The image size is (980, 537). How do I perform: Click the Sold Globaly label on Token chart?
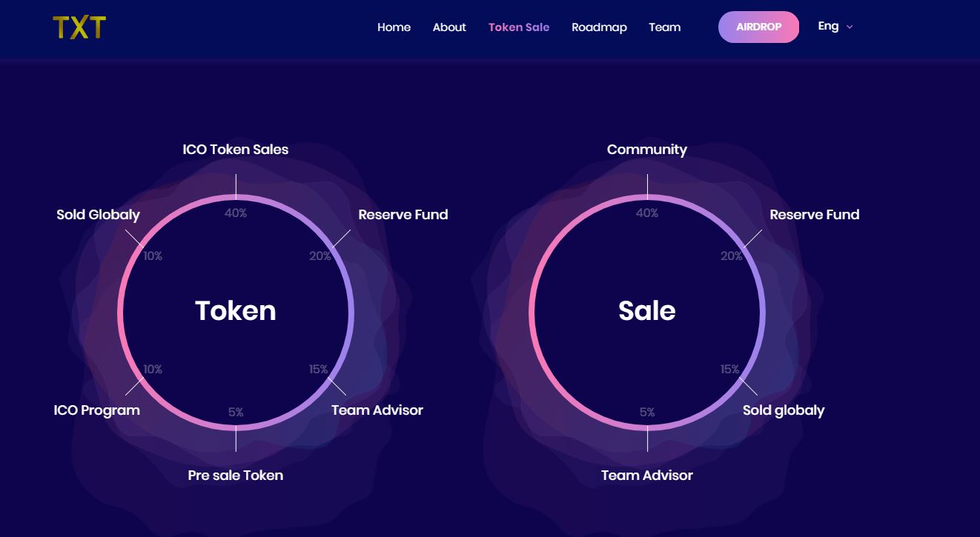click(x=98, y=215)
